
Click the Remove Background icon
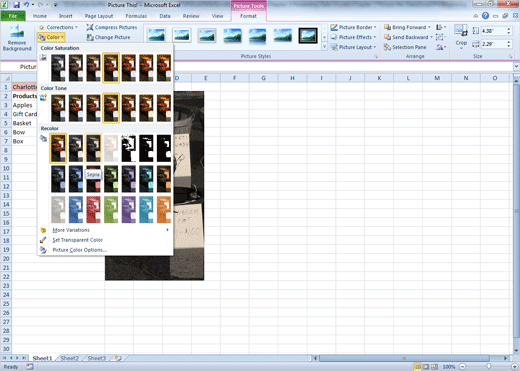tap(17, 32)
